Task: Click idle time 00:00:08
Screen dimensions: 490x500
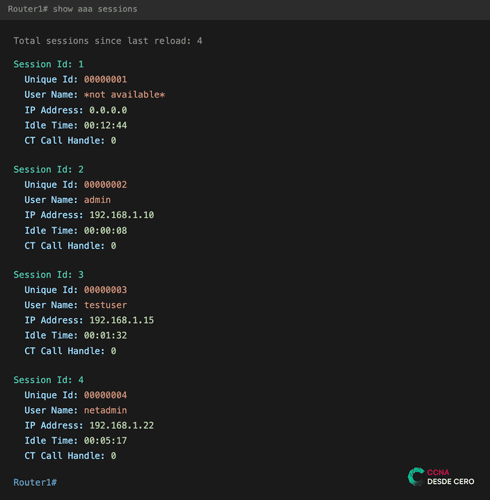Action: click(x=105, y=230)
